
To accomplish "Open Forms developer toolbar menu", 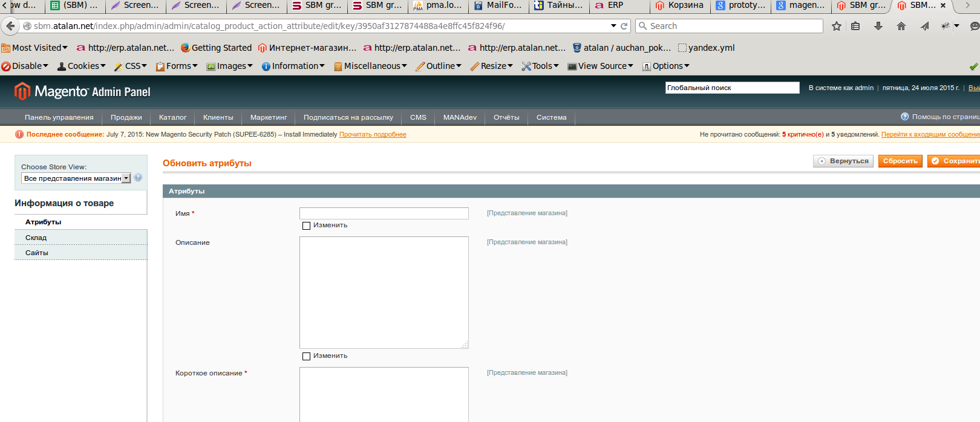I will tap(177, 66).
